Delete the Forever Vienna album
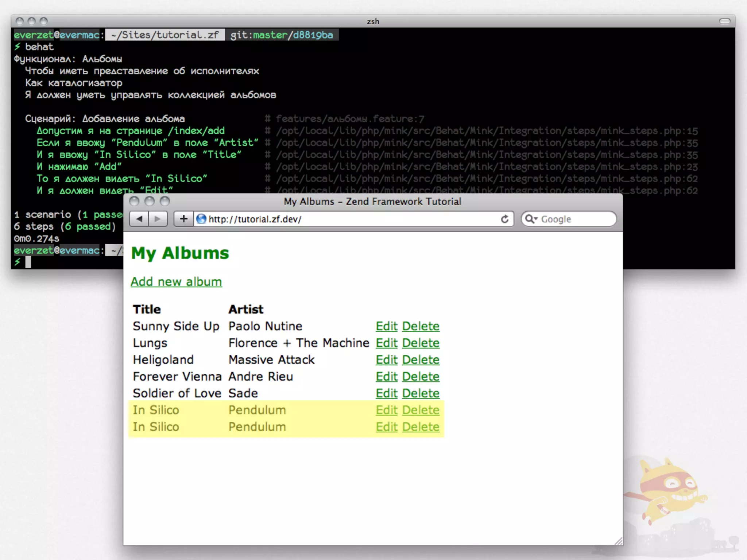 point(421,376)
